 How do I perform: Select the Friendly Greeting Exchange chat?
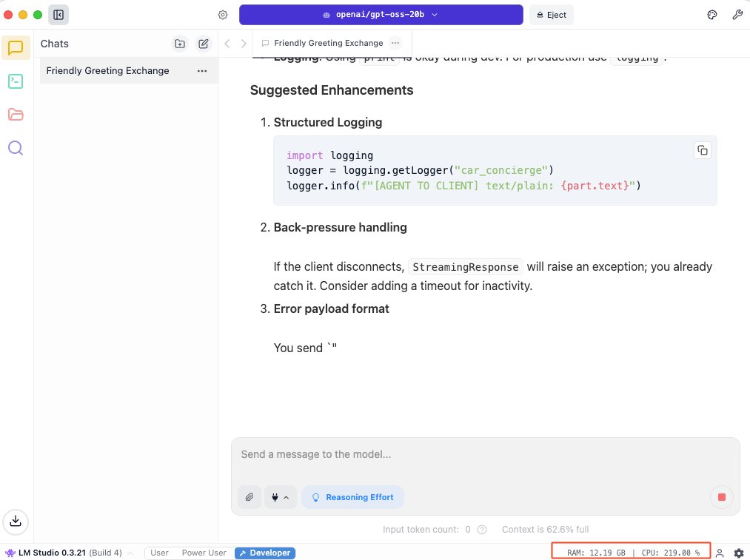129,71
